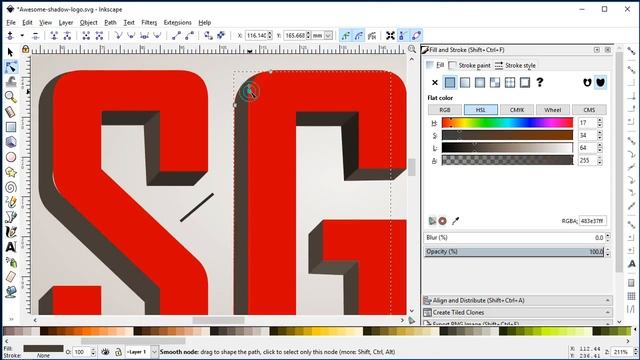Toggle ruler guides lock at corner
Screen dimensions: 640x360
click(x=25, y=49)
